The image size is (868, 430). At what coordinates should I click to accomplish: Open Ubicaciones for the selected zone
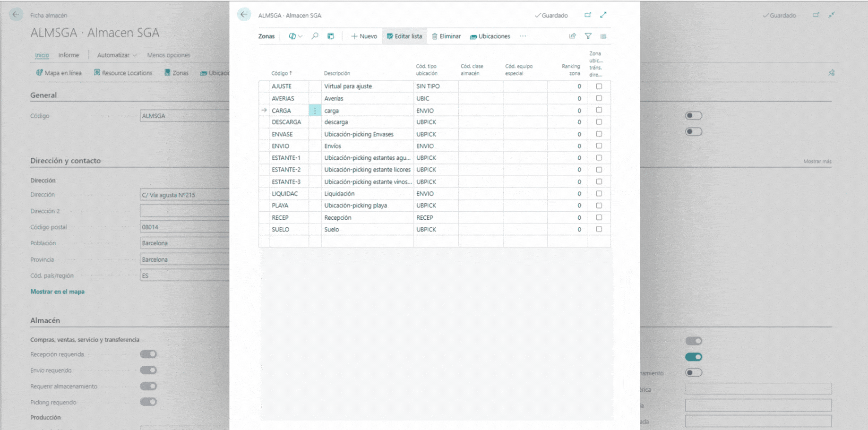tap(490, 36)
